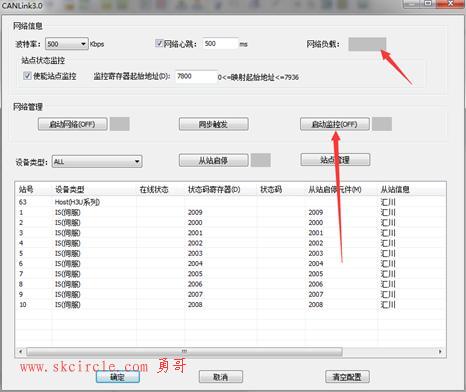Toggle the 网络心跳 checkbox
Image resolution: width=466 pixels, height=392 pixels.
tap(159, 43)
